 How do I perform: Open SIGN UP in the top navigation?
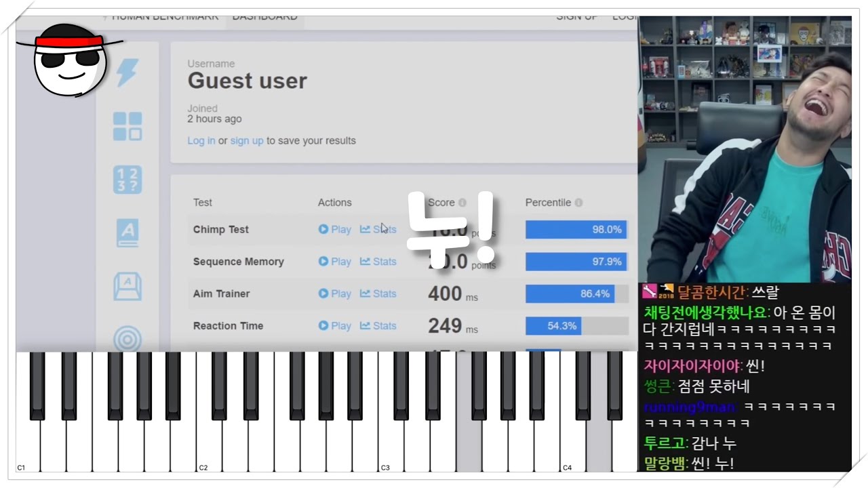point(577,18)
